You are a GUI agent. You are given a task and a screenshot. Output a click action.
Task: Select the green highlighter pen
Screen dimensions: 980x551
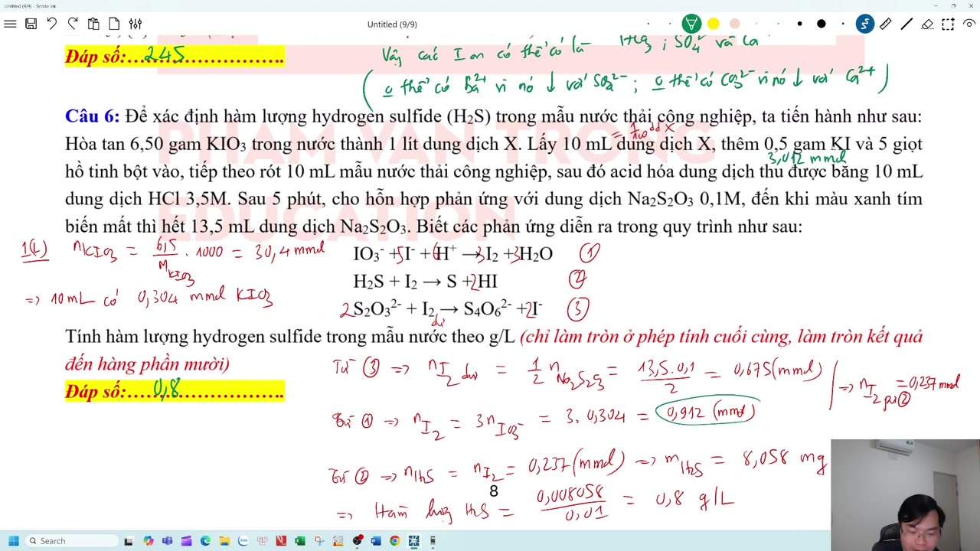pyautogui.click(x=691, y=24)
